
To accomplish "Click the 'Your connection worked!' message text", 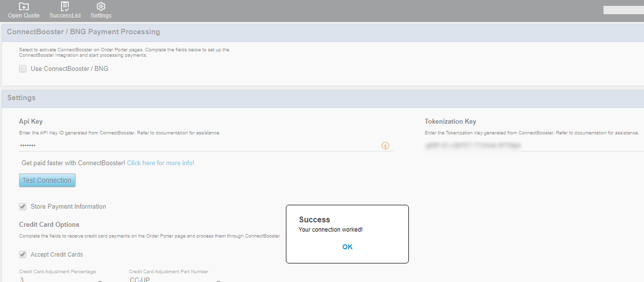I will pos(331,230).
